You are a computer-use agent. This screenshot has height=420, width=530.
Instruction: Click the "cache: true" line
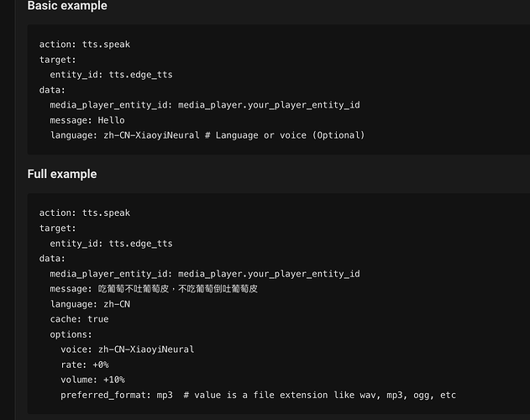79,319
